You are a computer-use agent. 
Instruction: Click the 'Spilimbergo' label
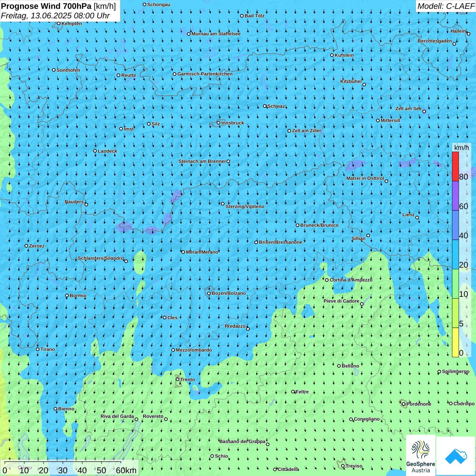coord(456,371)
